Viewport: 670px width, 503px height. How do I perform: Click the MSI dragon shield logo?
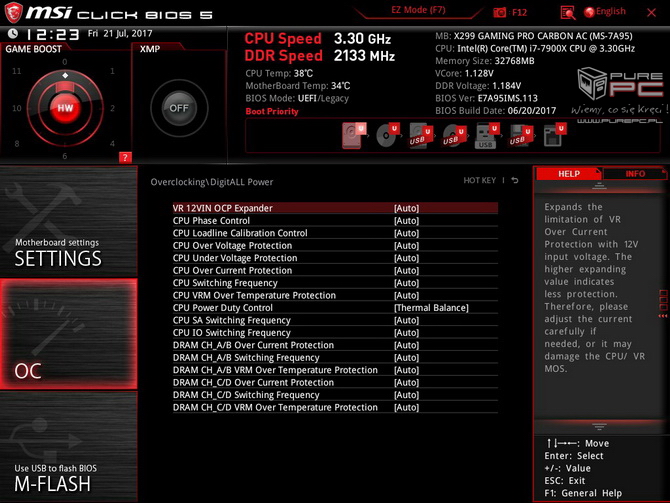pyautogui.click(x=13, y=12)
